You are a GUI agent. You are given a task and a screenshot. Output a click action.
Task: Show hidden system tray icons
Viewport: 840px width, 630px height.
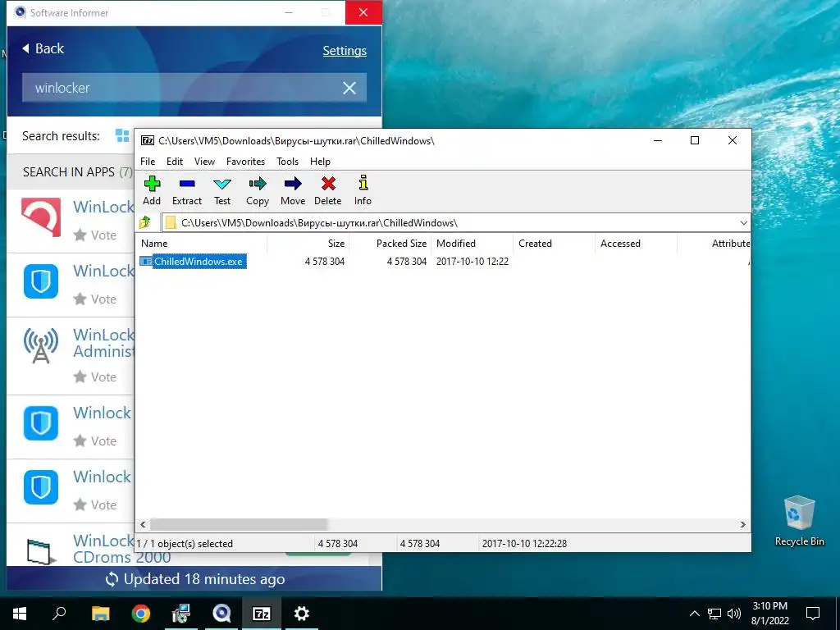click(x=694, y=614)
